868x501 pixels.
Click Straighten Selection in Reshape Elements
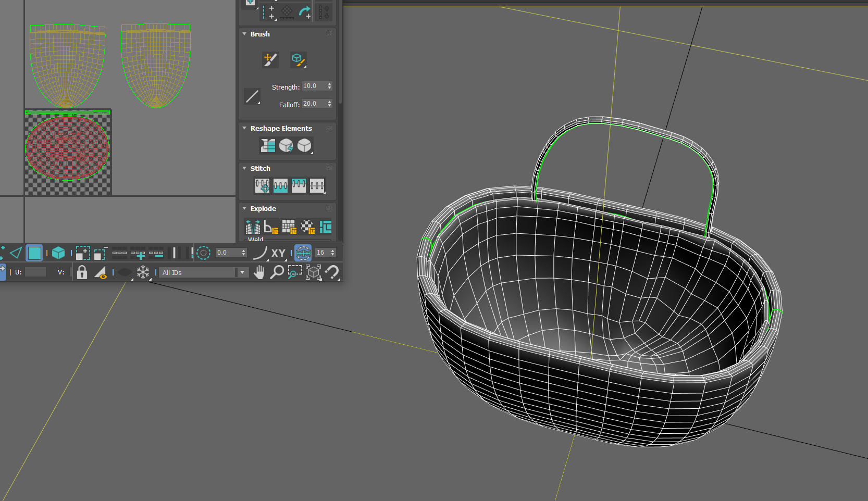(x=268, y=145)
